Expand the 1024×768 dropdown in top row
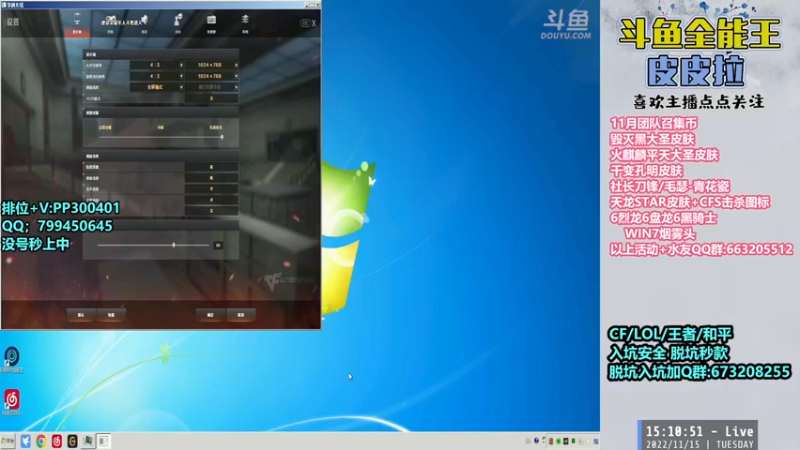Viewport: 800px width, 450px height. [212, 65]
